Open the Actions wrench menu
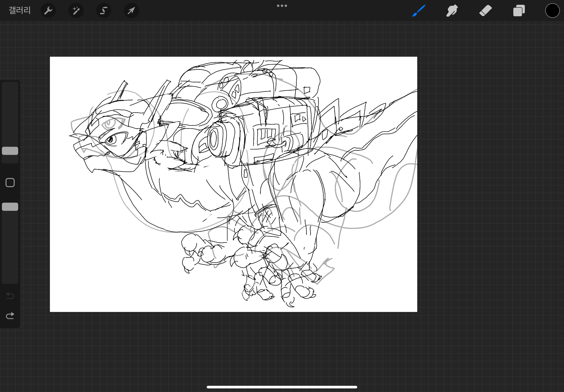The height and width of the screenshot is (392, 564). [48, 11]
